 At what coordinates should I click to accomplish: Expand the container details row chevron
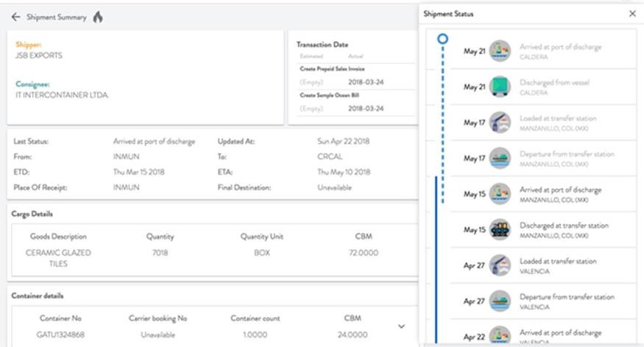coord(401,326)
